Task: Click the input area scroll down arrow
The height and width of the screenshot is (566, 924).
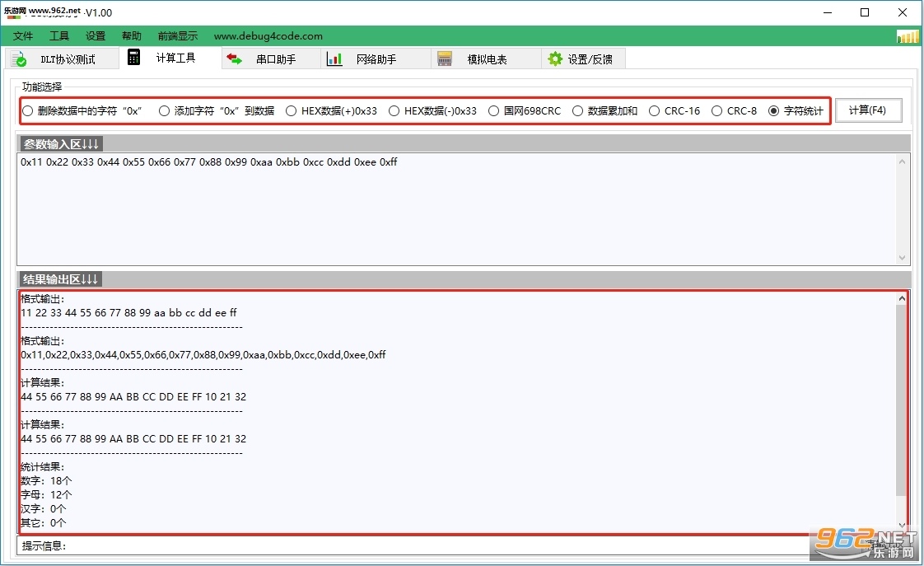Action: 902,258
